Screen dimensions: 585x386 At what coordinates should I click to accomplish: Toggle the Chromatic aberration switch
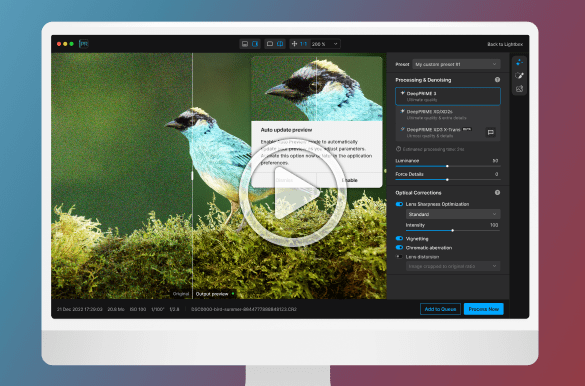[399, 247]
